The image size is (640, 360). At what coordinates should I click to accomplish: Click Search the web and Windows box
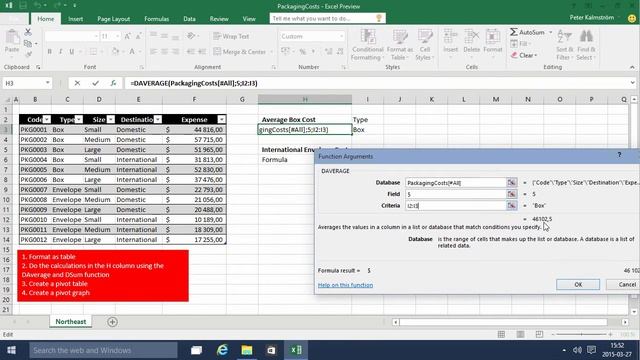click(104, 350)
